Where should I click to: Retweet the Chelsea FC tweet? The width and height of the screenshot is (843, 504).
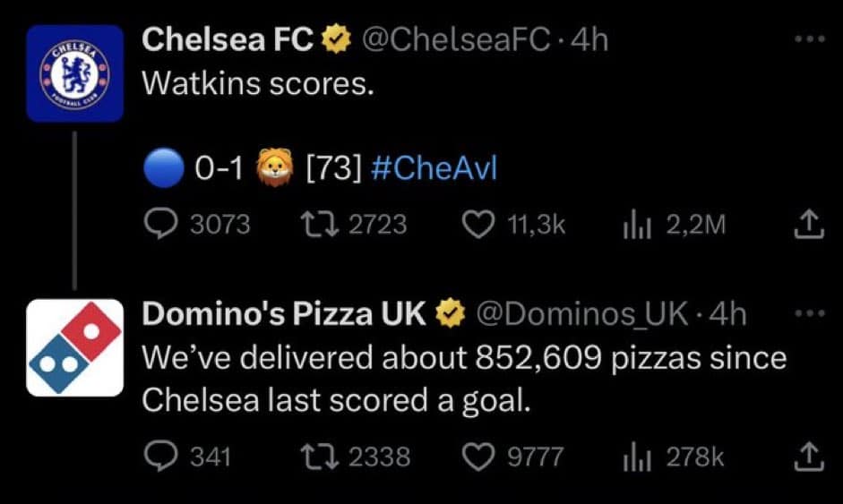point(316,224)
